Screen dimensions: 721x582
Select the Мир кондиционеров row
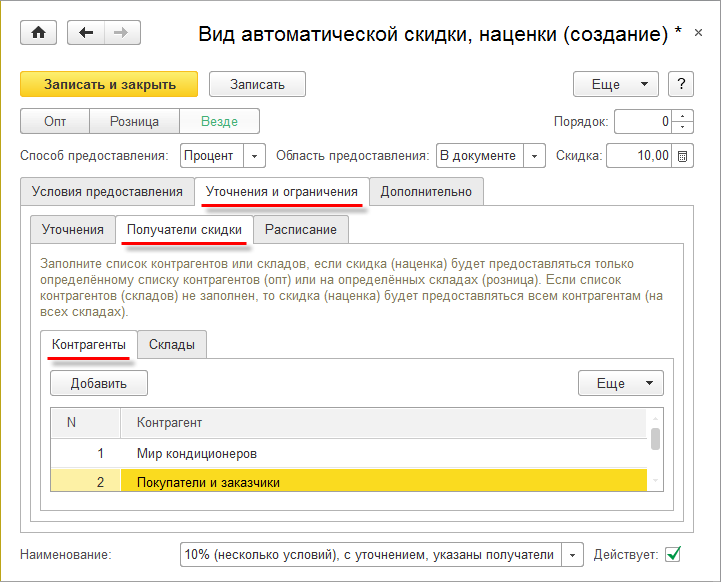pyautogui.click(x=197, y=453)
